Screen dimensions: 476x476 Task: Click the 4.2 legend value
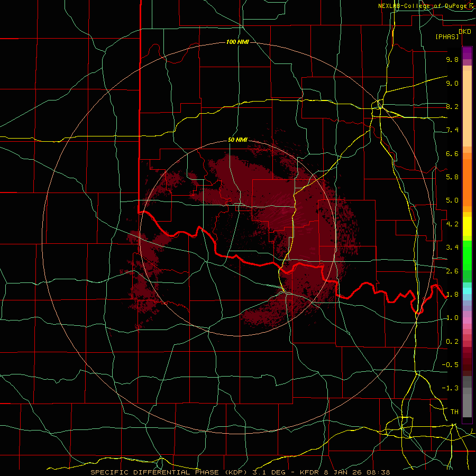tap(452, 224)
